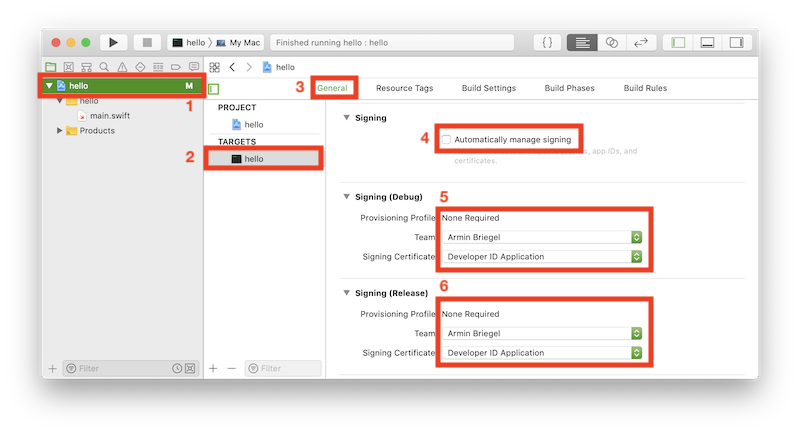This screenshot has height=434, width=800.
Task: Collapse the Signing (Debug) section
Action: [346, 197]
